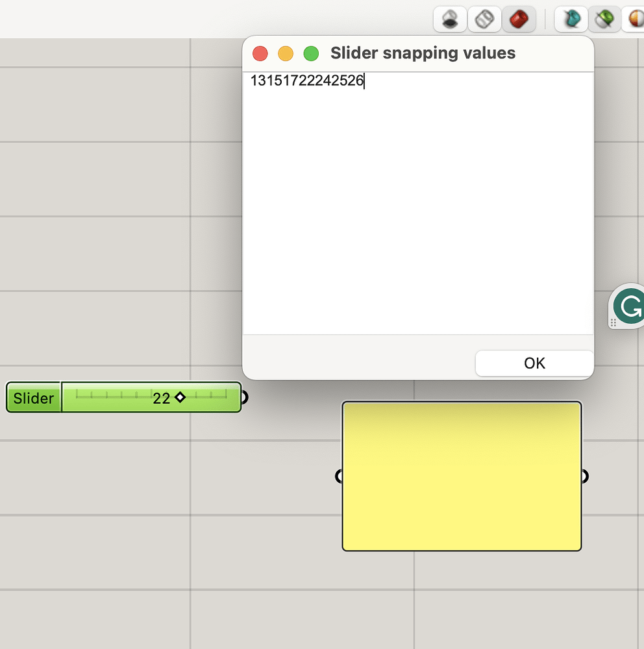Click the value 22 shown on the slider
Viewport: 644px width, 649px height.
[x=162, y=398]
